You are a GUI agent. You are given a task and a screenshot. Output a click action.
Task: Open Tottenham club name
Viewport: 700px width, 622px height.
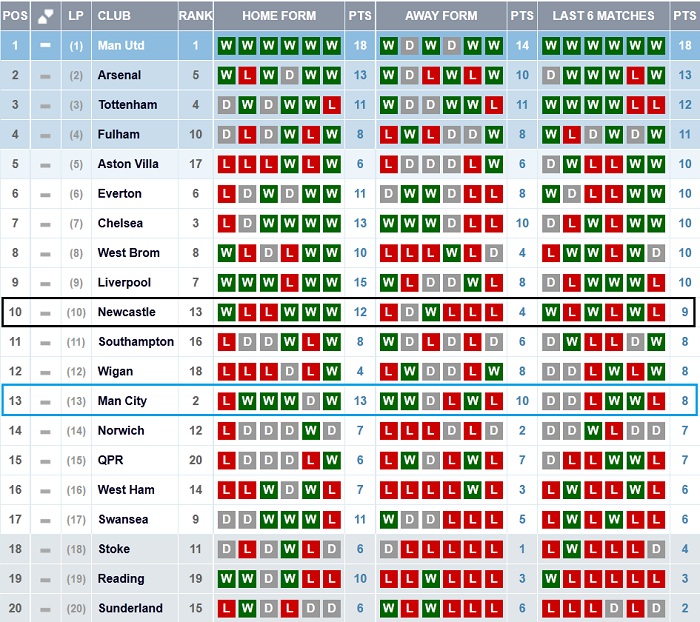click(128, 104)
